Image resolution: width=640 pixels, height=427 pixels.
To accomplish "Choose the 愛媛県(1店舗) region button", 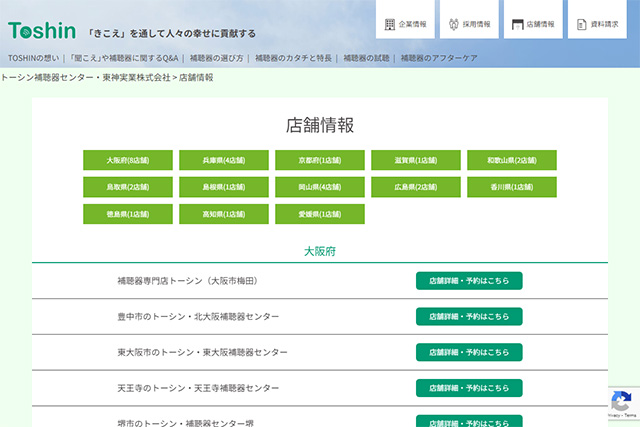I will point(320,214).
